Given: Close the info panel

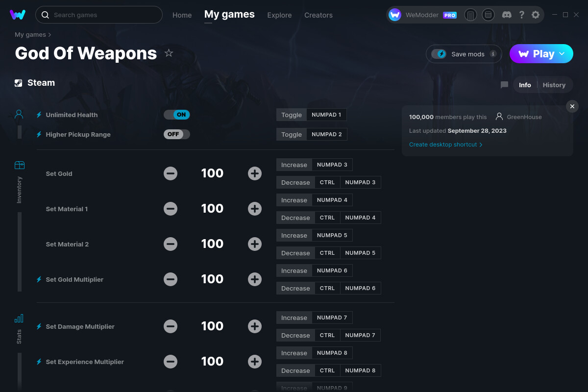Looking at the screenshot, I should pos(572,106).
